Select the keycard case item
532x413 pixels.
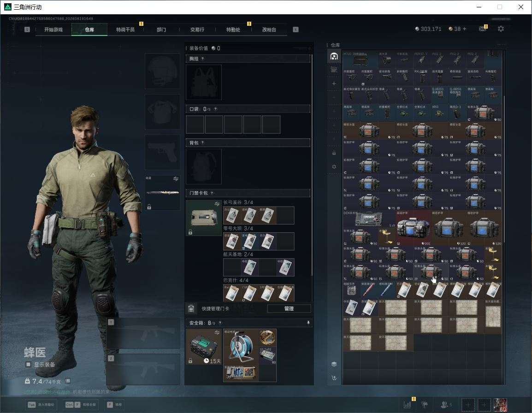[x=204, y=218]
